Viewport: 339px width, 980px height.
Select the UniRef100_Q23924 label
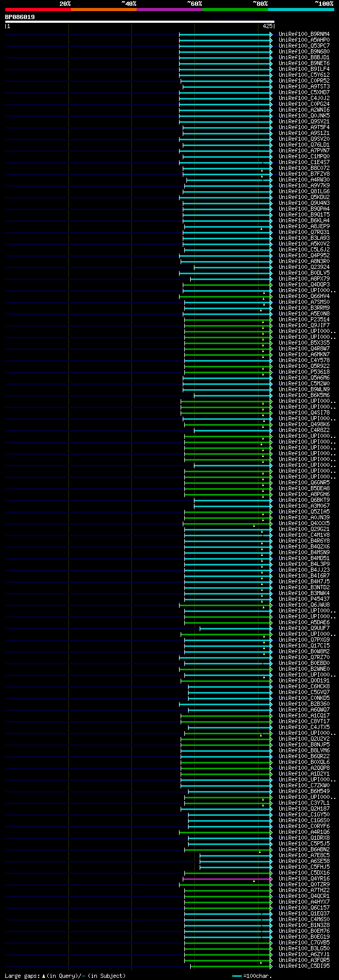pyautogui.click(x=304, y=267)
